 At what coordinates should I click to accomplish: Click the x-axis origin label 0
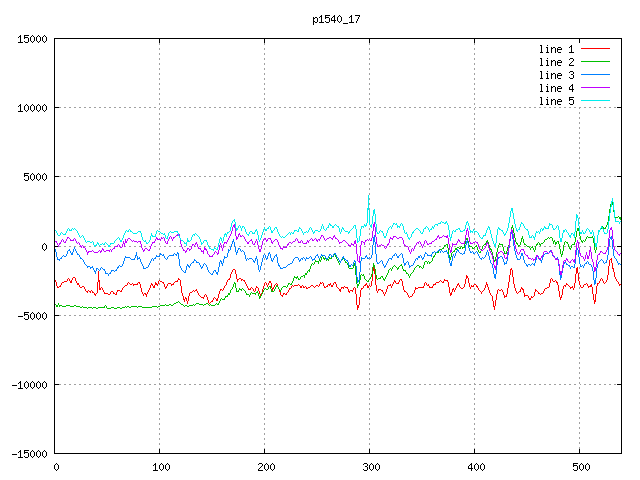pyautogui.click(x=56, y=467)
